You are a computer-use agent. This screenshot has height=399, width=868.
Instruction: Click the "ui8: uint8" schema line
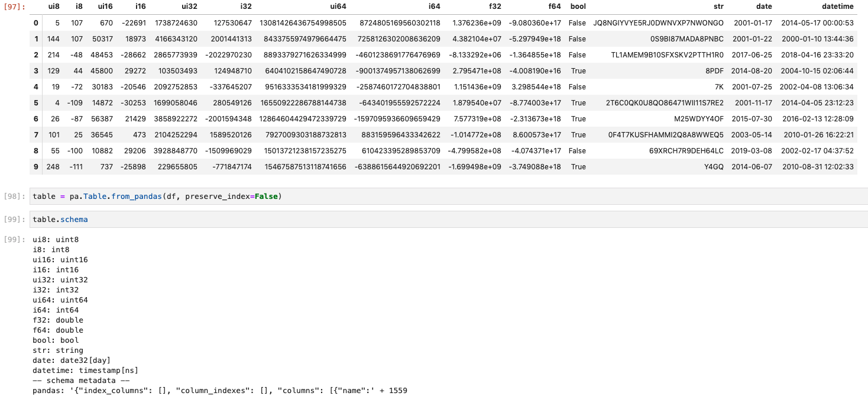[x=56, y=240]
